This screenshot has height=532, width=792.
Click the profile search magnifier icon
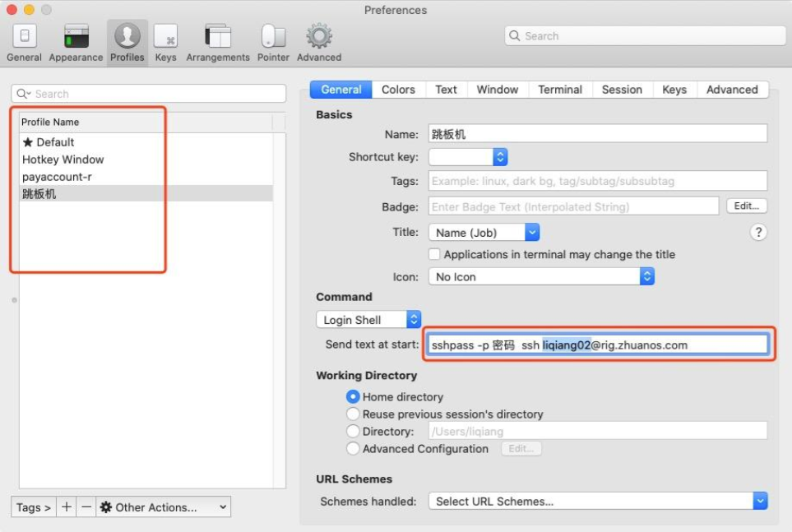click(23, 94)
